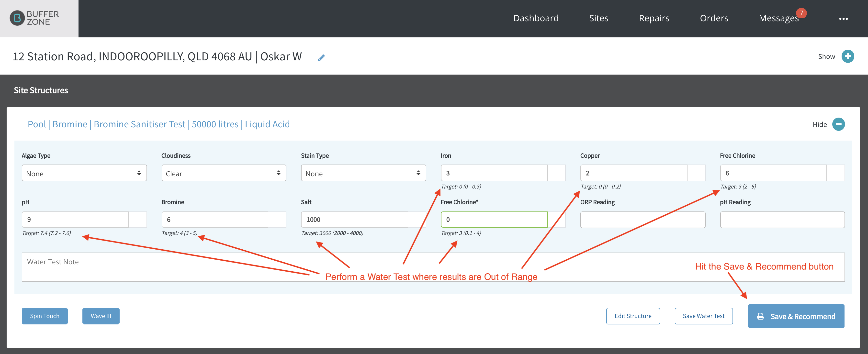Open the three-dots more menu

point(843,19)
